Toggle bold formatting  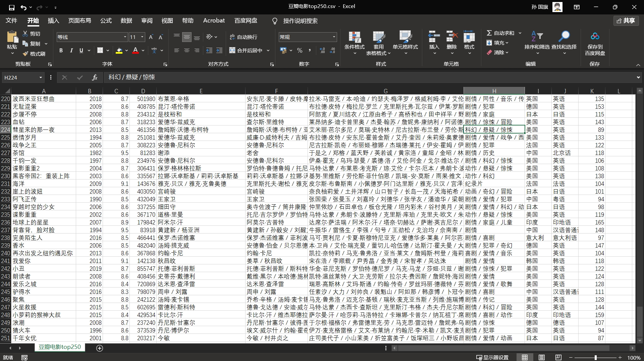61,50
